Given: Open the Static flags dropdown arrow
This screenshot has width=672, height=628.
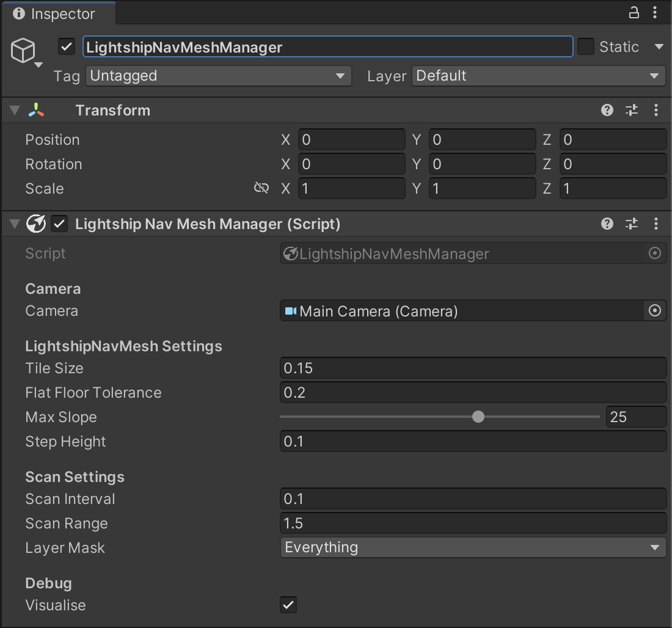Looking at the screenshot, I should [x=659, y=46].
